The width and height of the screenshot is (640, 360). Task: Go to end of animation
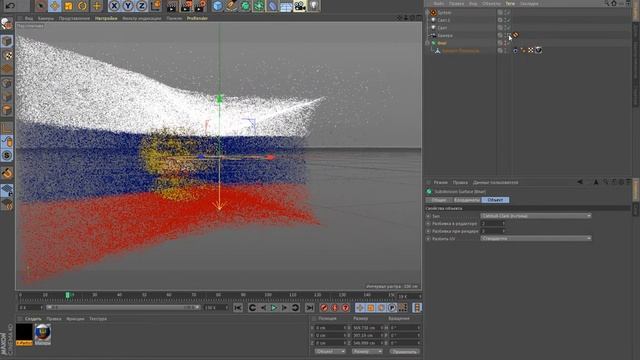point(310,308)
